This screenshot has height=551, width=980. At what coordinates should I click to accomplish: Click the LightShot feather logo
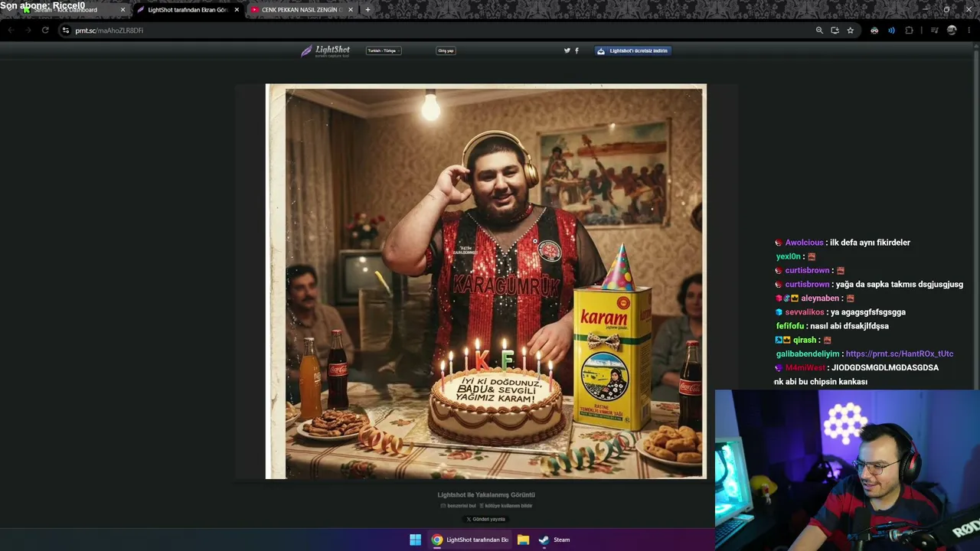click(x=325, y=51)
